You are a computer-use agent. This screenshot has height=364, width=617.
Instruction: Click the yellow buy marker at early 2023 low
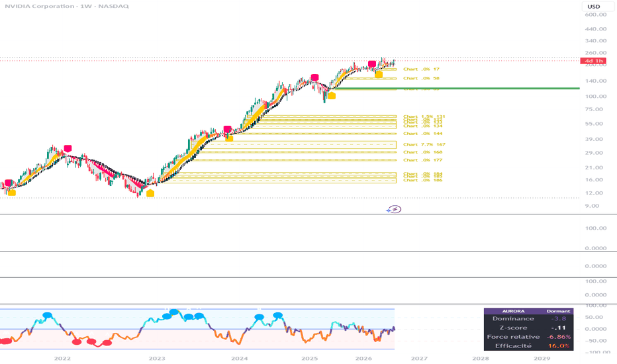tap(150, 193)
